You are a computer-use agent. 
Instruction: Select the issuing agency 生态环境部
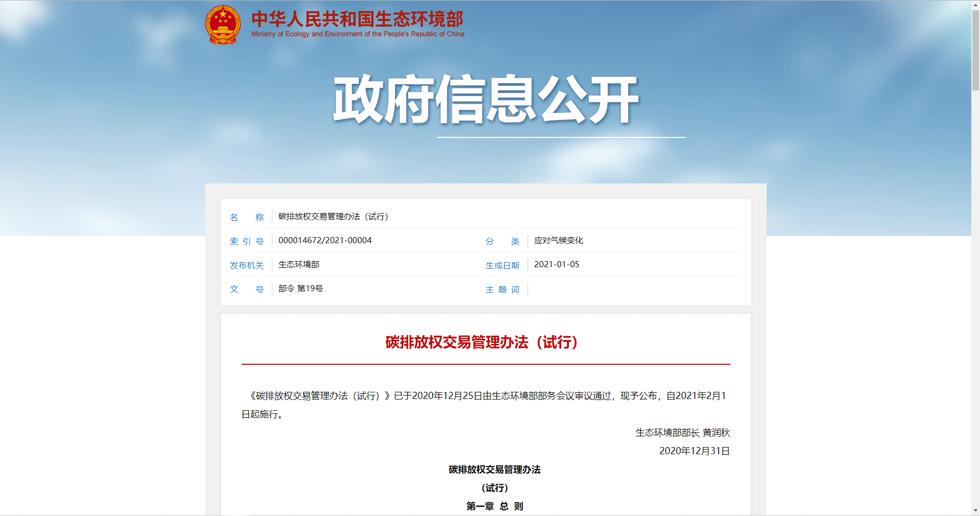click(299, 265)
